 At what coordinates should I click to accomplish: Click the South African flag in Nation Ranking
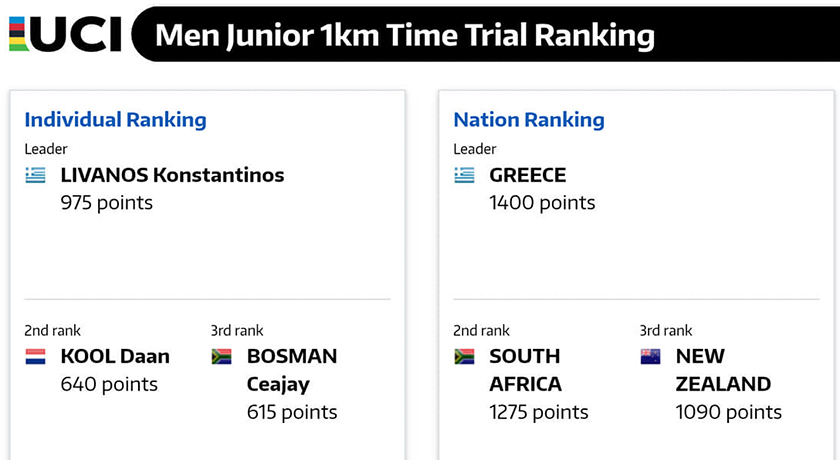pyautogui.click(x=464, y=356)
